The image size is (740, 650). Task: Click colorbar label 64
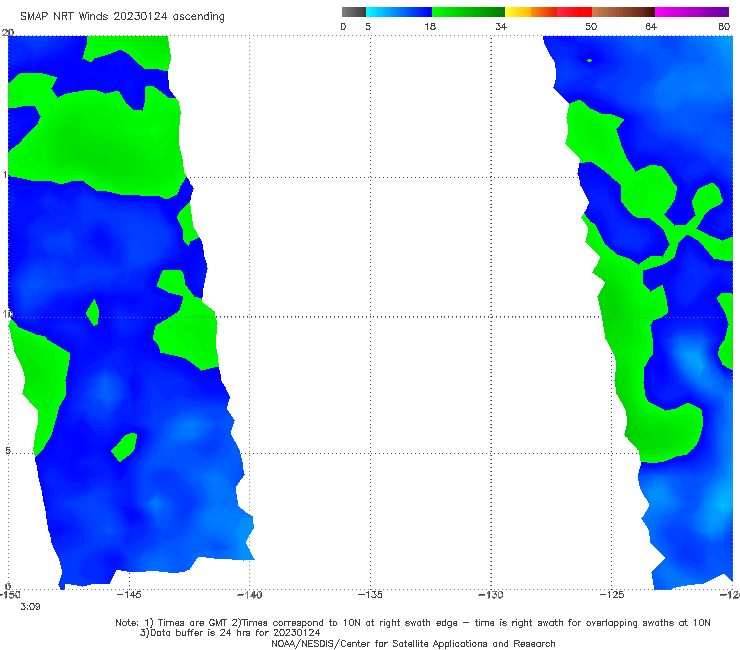(x=651, y=26)
